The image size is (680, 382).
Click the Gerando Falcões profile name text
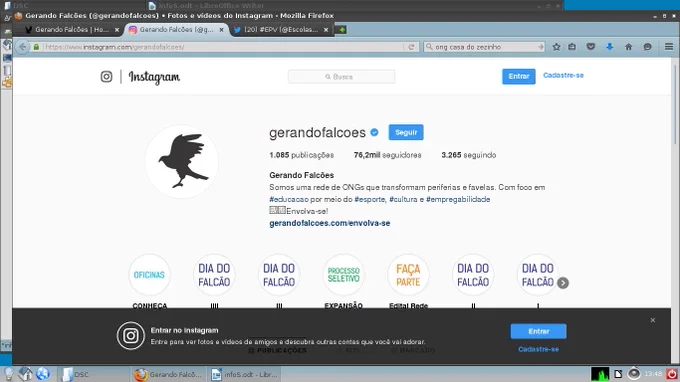(301, 175)
